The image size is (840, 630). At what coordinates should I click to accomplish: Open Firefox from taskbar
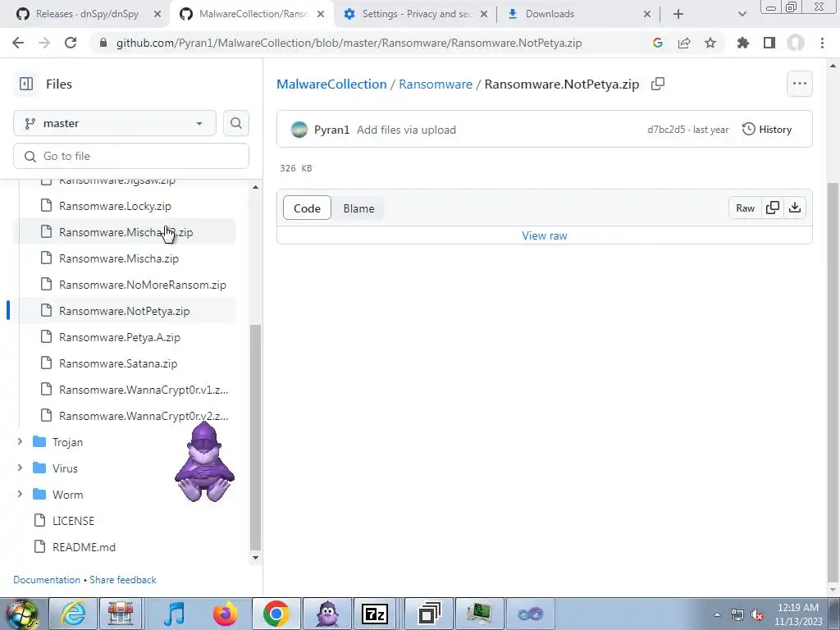click(225, 614)
